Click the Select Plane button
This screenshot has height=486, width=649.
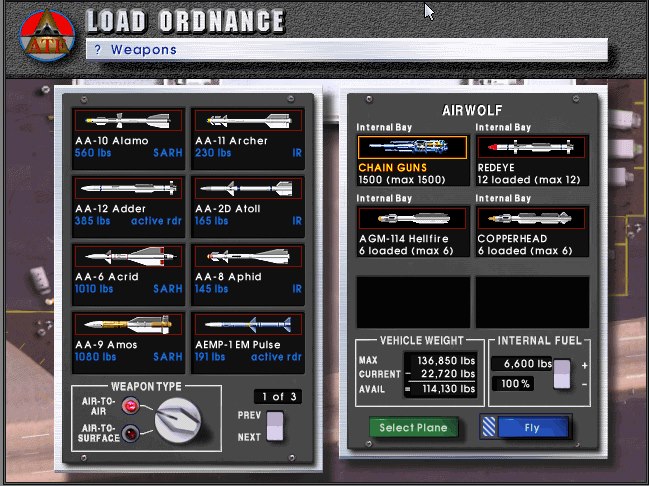point(413,427)
